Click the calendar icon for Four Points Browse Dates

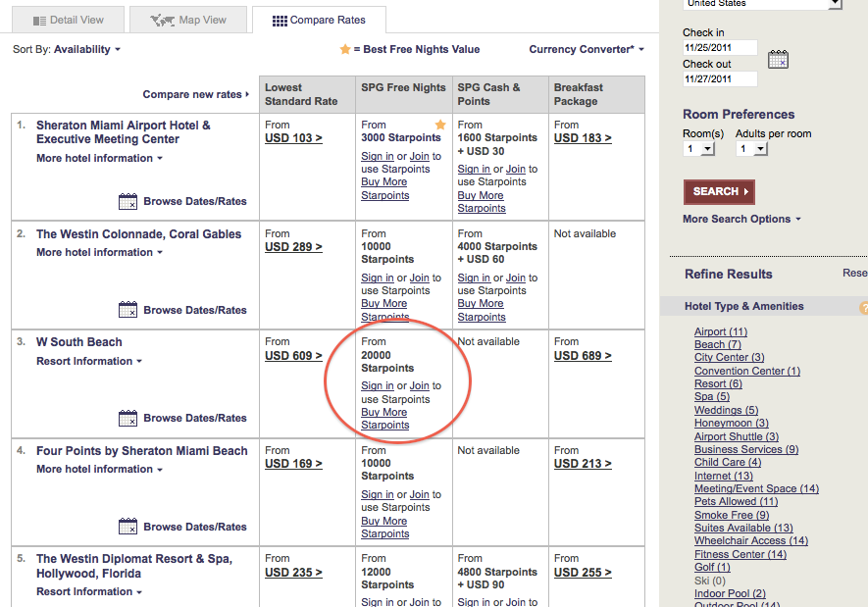[128, 527]
